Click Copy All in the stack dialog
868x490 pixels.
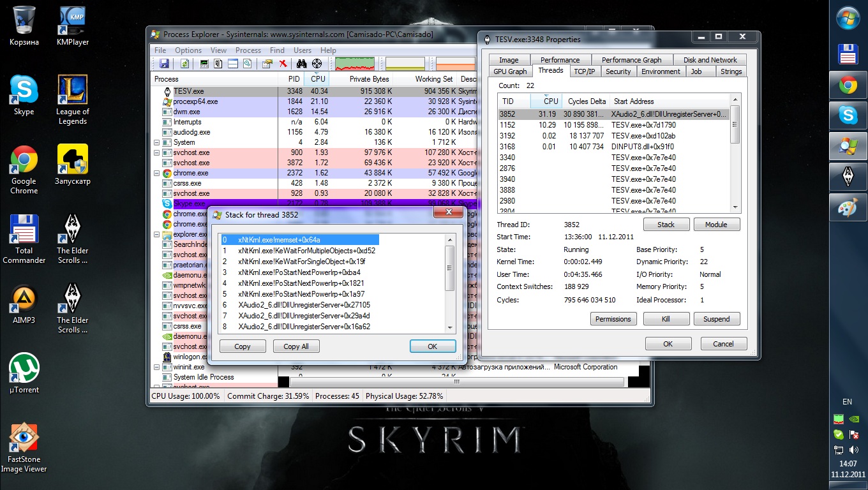(x=296, y=346)
